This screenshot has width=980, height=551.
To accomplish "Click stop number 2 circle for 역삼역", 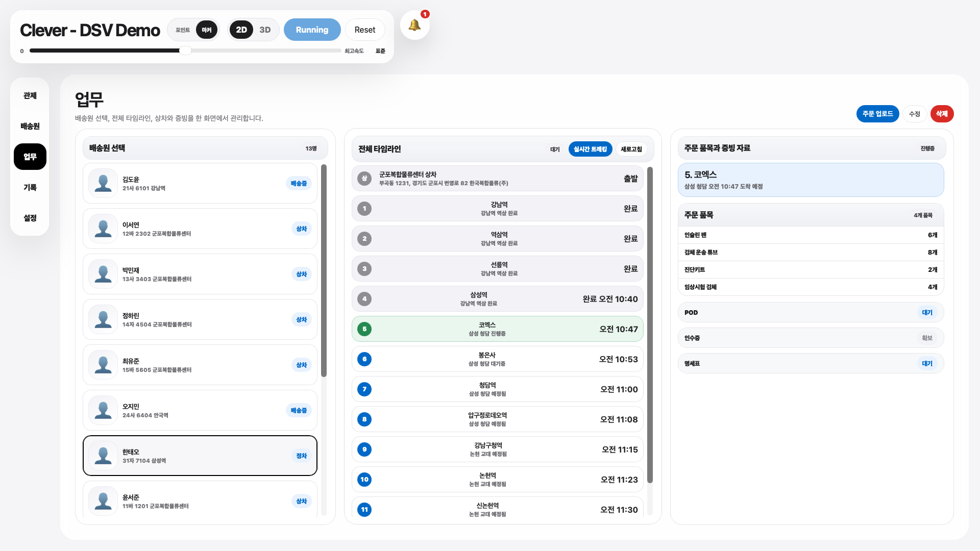I will [364, 239].
